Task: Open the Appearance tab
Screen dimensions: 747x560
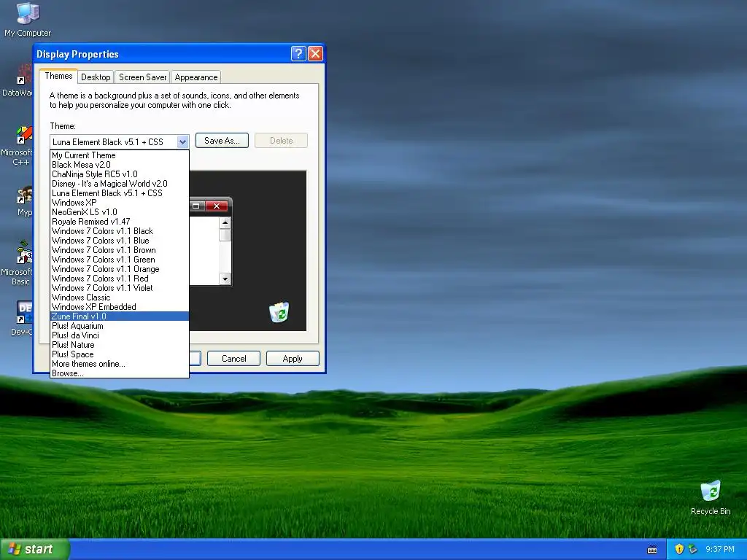Action: tap(196, 77)
